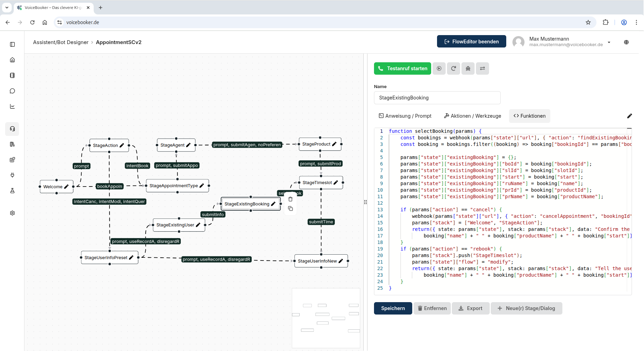644x351 pixels.
Task: Click the panel resize divider handle
Action: pos(365,202)
